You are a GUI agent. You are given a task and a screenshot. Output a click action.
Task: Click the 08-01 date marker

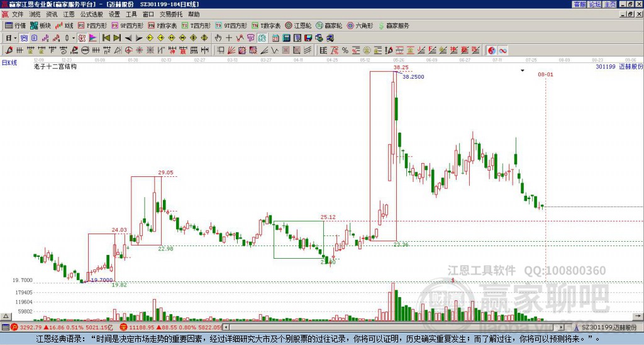pos(545,74)
